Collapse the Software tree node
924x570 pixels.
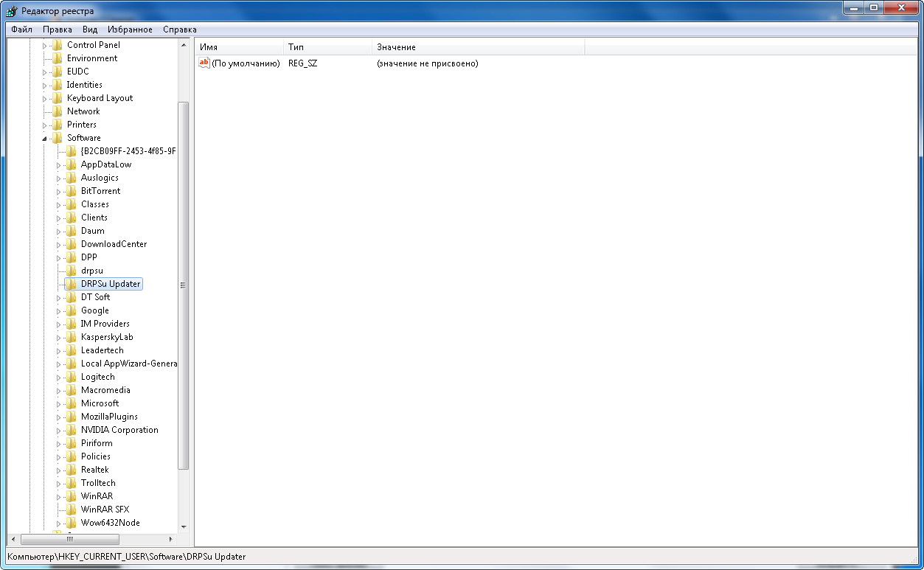pos(44,138)
